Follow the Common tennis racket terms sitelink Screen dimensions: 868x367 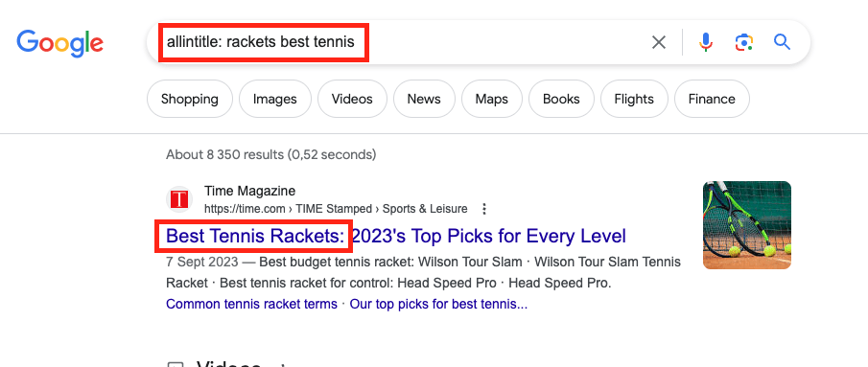click(251, 304)
